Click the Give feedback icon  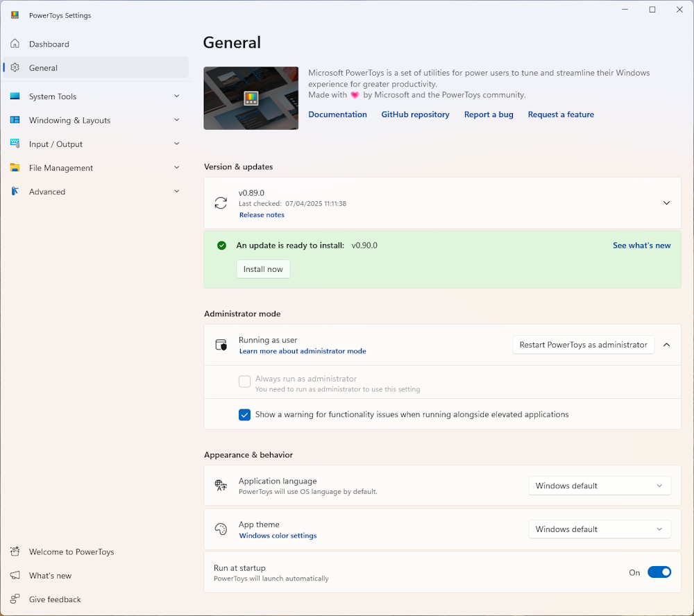(x=15, y=599)
